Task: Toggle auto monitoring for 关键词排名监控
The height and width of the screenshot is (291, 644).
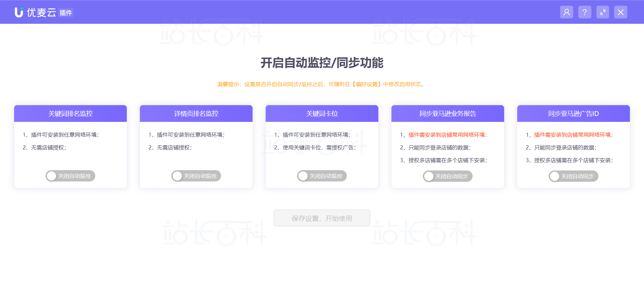Action: click(x=70, y=176)
